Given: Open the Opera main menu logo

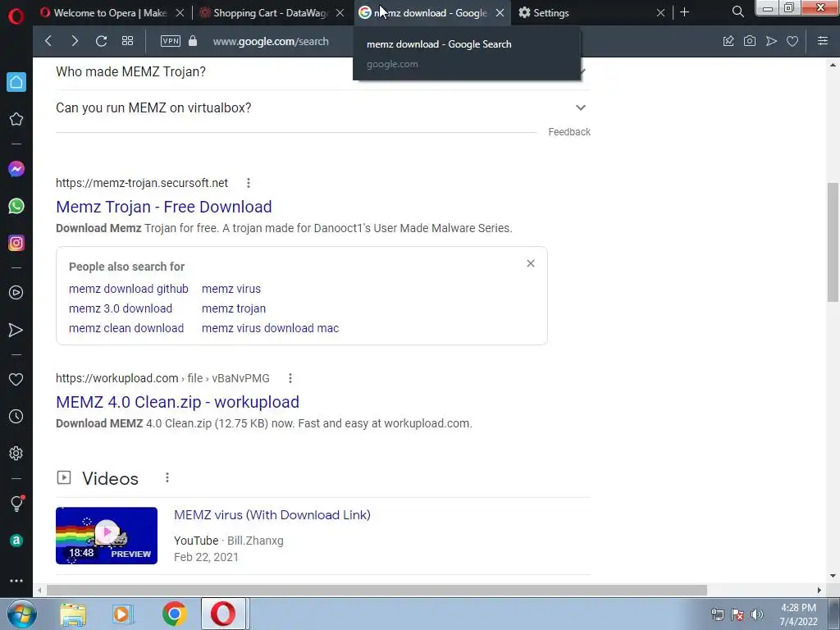Looking at the screenshot, I should (x=16, y=16).
